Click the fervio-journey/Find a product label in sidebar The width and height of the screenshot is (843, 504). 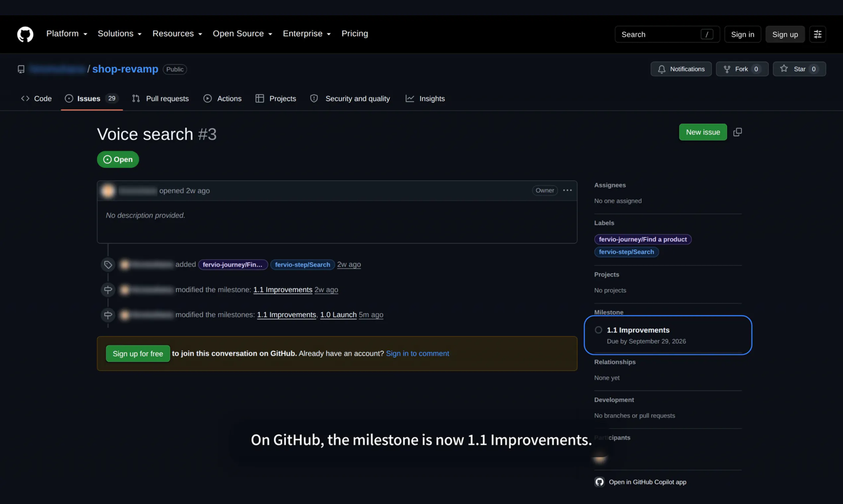643,239
